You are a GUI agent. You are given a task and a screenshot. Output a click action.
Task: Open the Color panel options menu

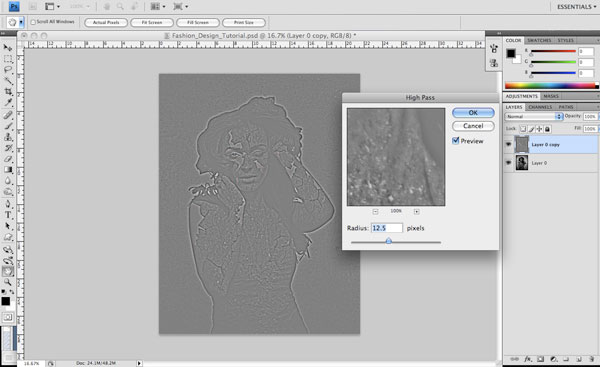point(597,40)
